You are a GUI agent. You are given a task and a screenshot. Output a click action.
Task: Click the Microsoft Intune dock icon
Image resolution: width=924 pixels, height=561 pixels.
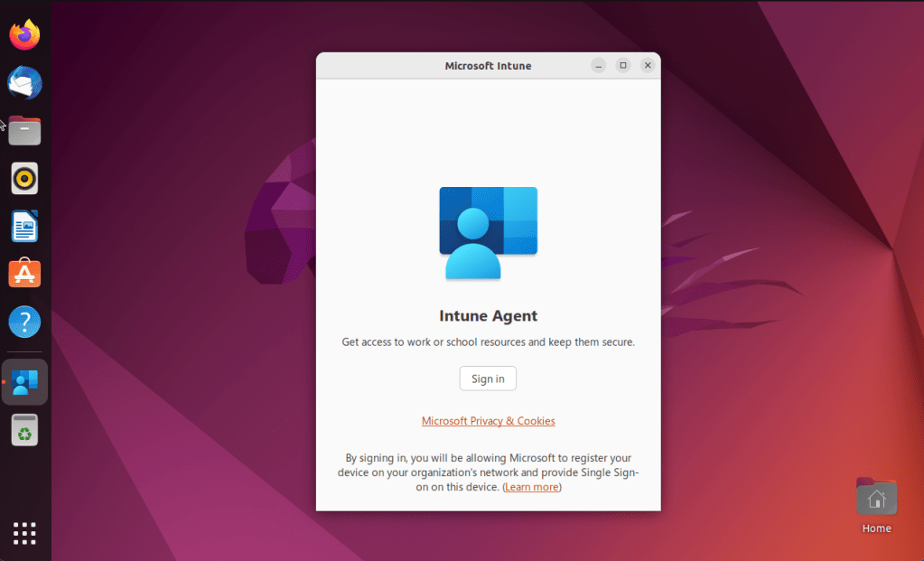tap(25, 382)
